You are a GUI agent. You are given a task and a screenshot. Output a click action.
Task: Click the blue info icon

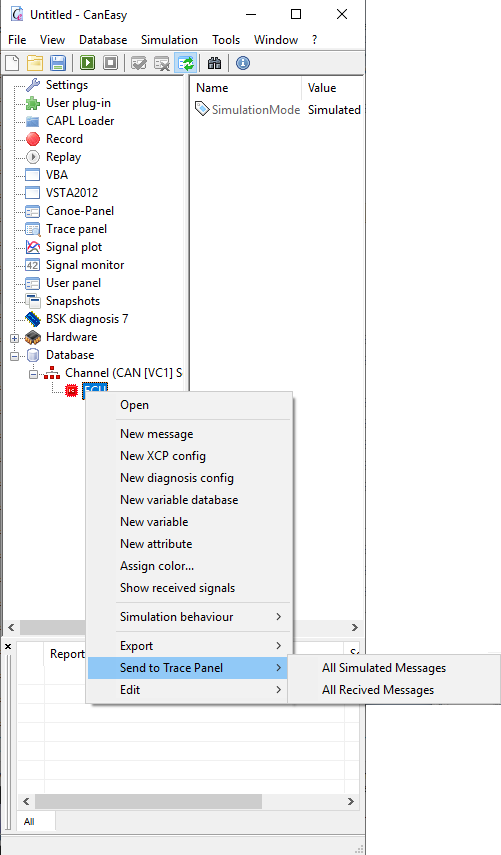point(243,63)
